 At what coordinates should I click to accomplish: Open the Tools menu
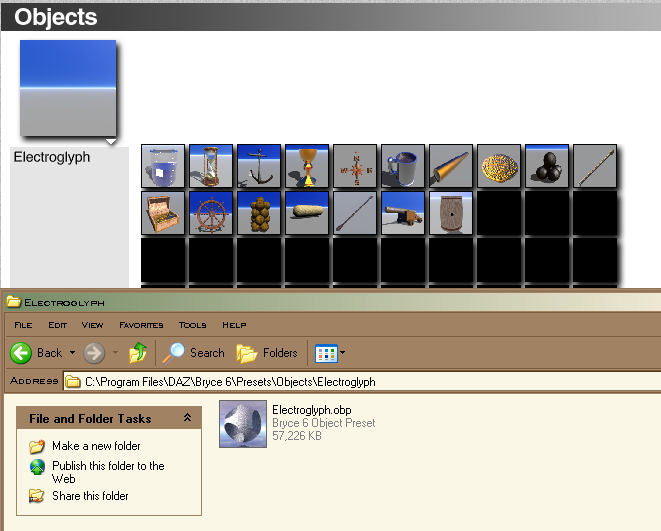[x=193, y=325]
